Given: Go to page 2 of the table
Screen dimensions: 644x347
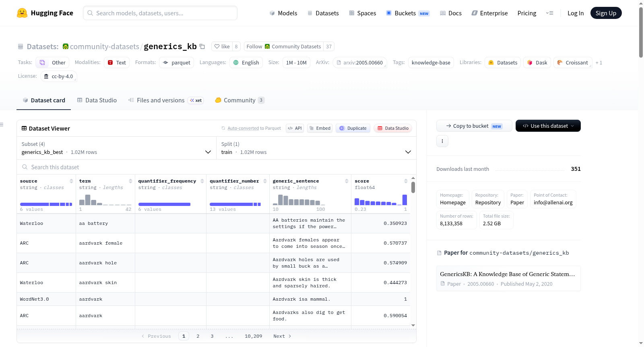Looking at the screenshot, I should [198, 336].
